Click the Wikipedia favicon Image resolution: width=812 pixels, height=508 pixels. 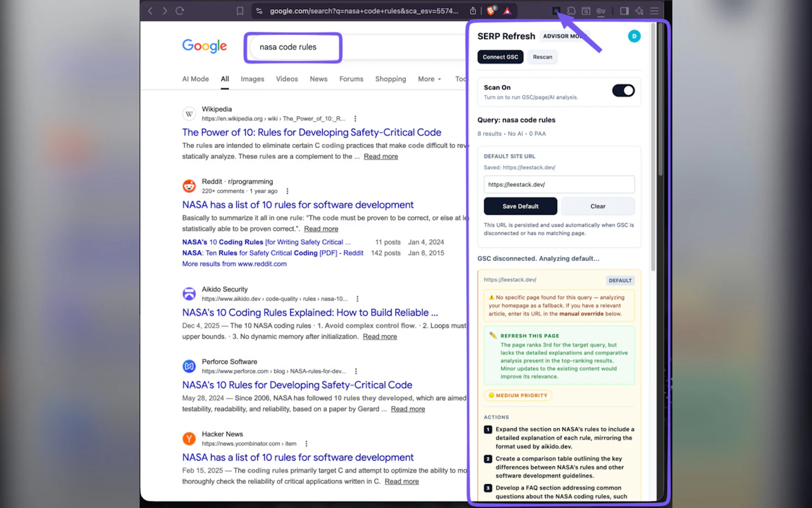(x=189, y=114)
